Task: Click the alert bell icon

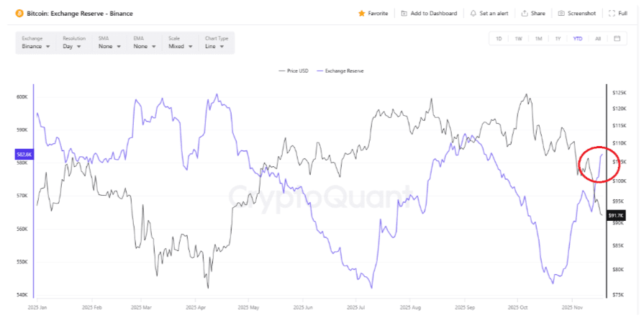Action: pos(473,13)
